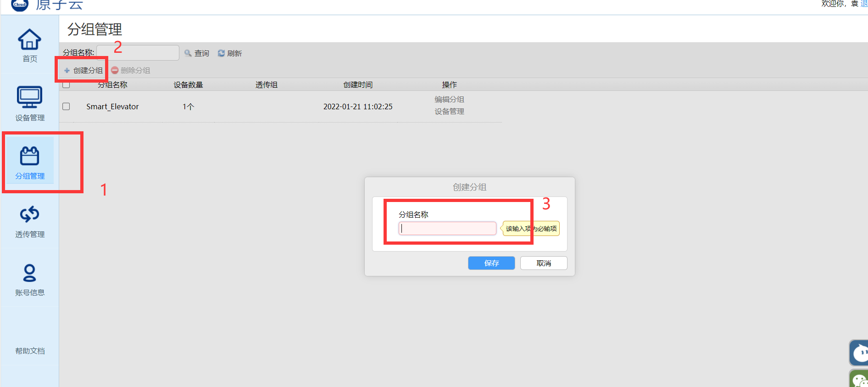868x387 pixels.
Task: Click the 分组名称 search input field
Action: 138,53
